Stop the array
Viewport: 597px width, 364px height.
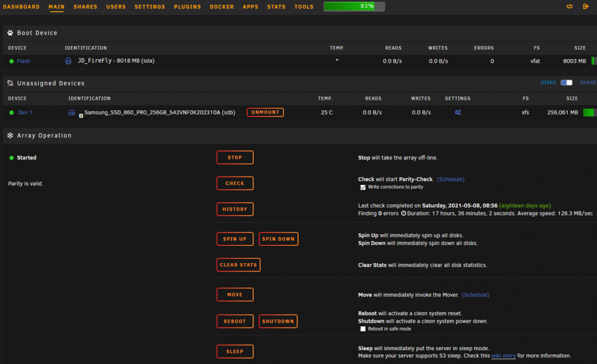point(235,158)
